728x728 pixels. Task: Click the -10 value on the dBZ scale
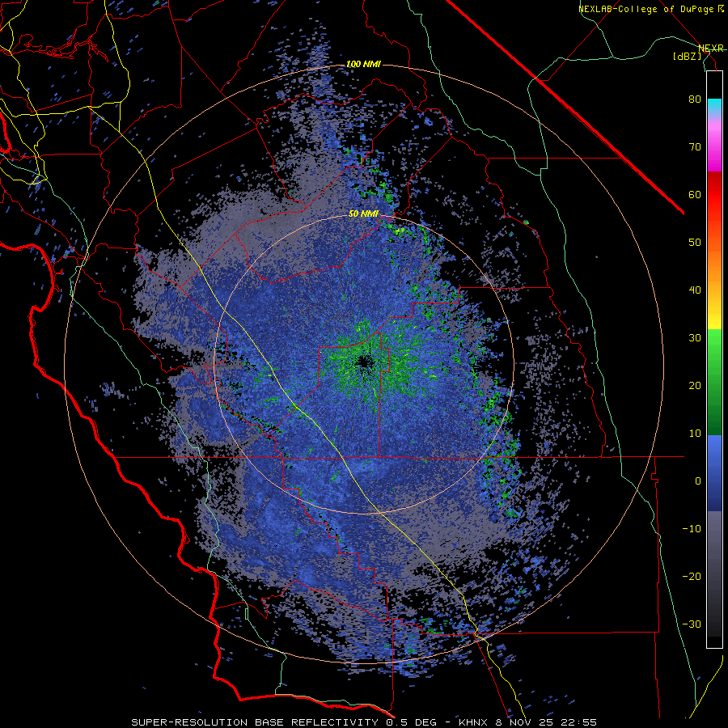(692, 529)
